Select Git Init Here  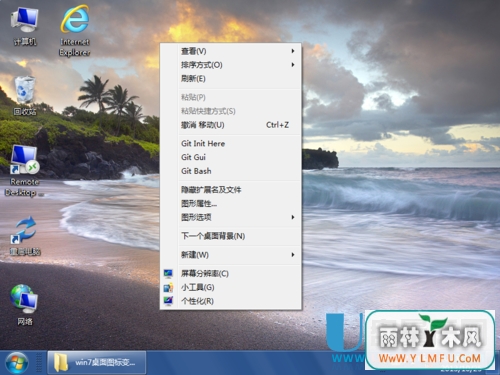[x=231, y=143]
